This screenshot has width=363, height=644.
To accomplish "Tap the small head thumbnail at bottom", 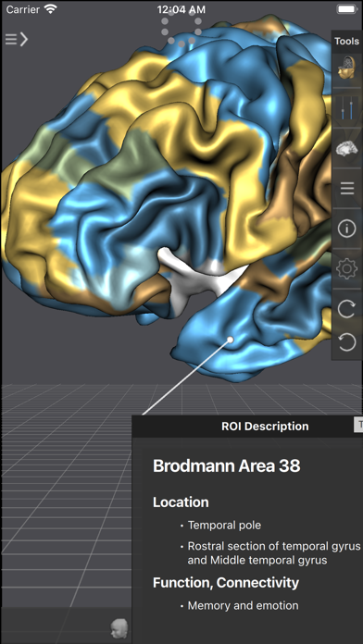I will click(119, 628).
